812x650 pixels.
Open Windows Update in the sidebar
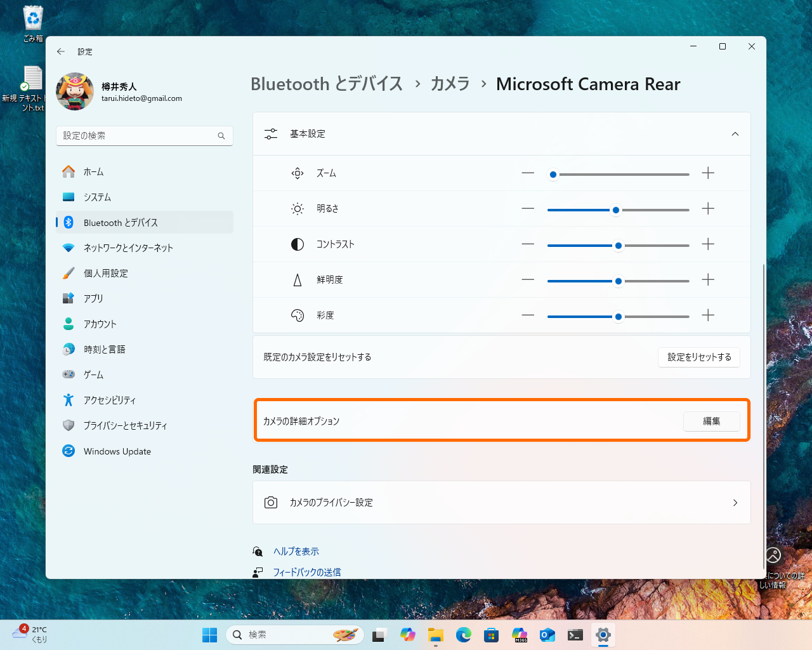[145, 451]
